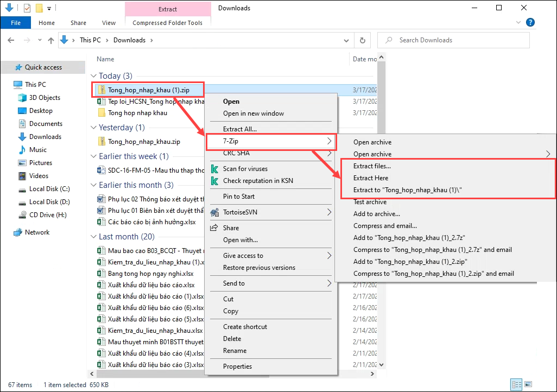Select the Tong hop nhap khau folder
The width and height of the screenshot is (557, 392).
click(x=137, y=113)
